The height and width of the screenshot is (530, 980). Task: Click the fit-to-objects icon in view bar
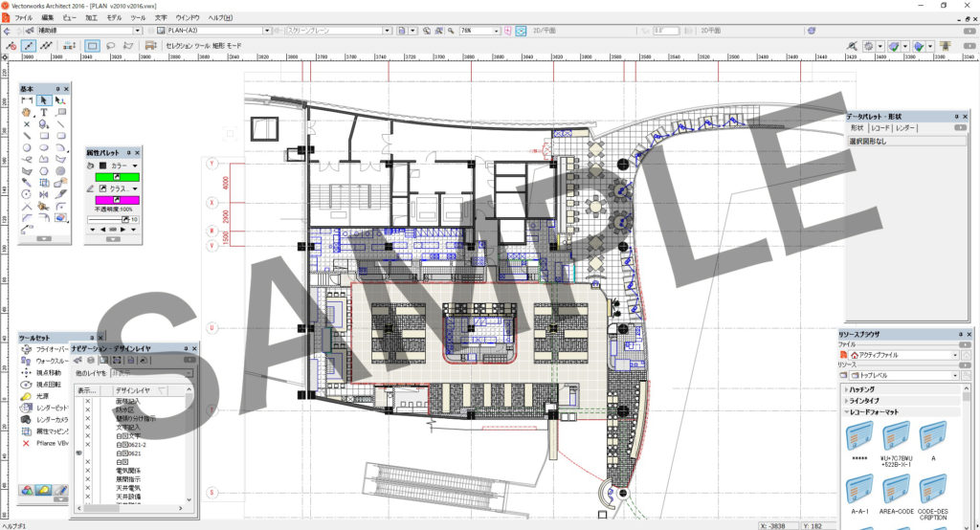tap(438, 31)
